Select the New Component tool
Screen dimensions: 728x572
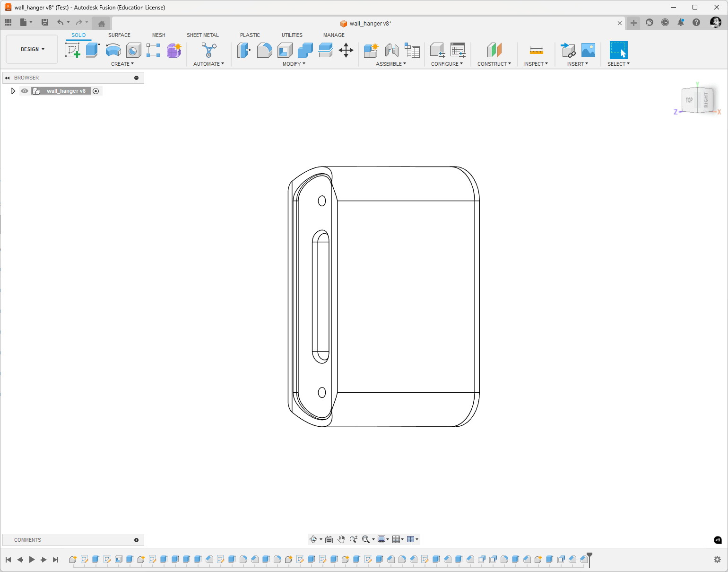[x=371, y=50]
